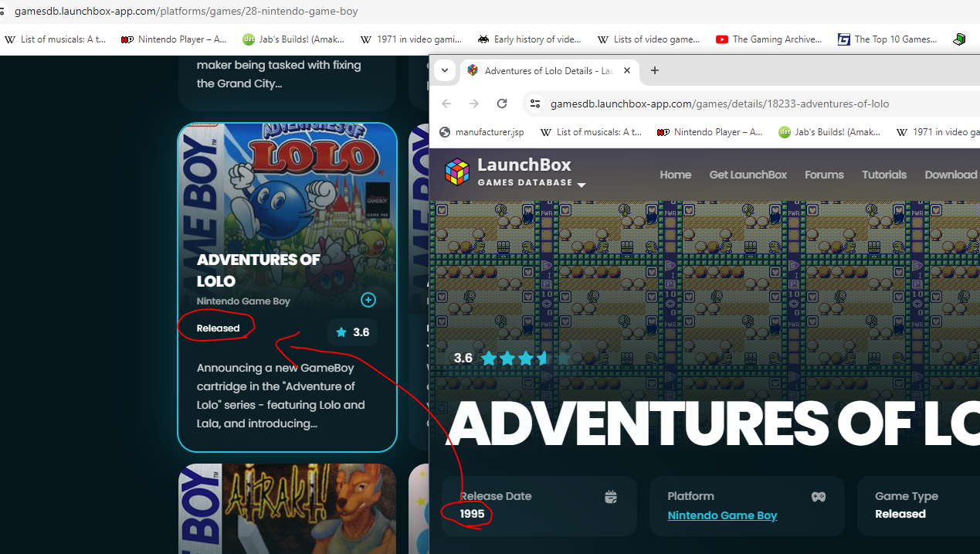This screenshot has height=554, width=980.
Task: Click the Released badge on the Lolo card
Action: coord(218,328)
